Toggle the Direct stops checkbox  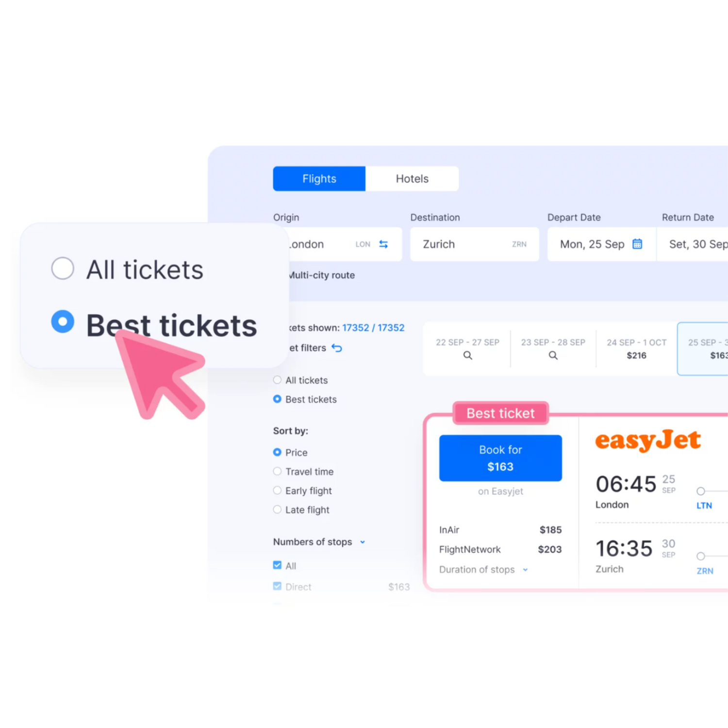coord(277,586)
